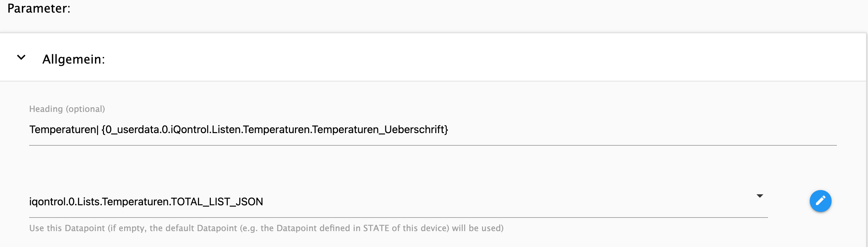The width and height of the screenshot is (868, 247).
Task: Place cursor after Temperaturen_Ueberschrift} in heading field
Action: point(449,129)
